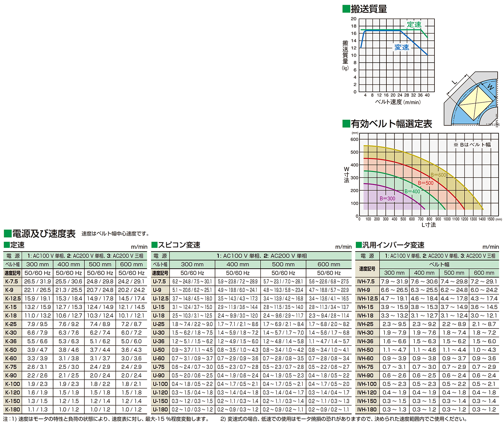Click cell 7.9 / 9.5 in K-25 row

[x=38, y=324]
